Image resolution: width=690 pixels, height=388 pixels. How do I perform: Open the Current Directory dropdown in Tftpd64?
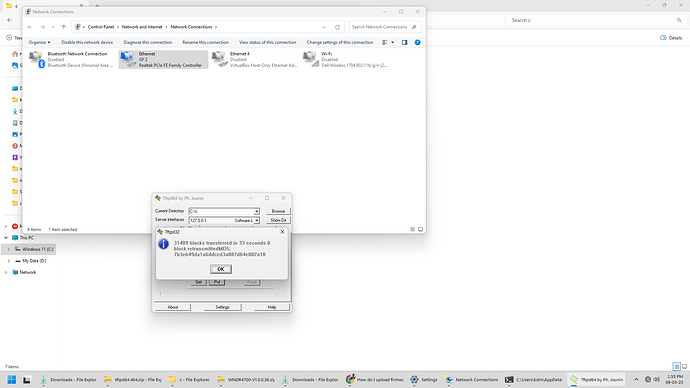(x=257, y=212)
